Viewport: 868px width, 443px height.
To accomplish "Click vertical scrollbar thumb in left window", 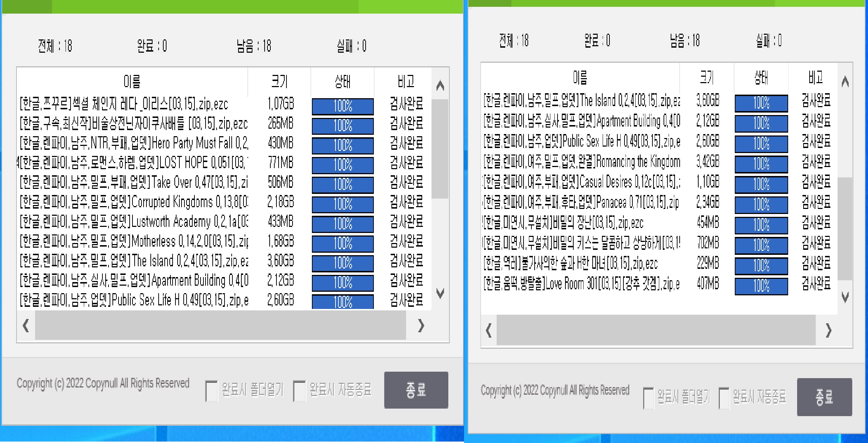I will pyautogui.click(x=440, y=149).
